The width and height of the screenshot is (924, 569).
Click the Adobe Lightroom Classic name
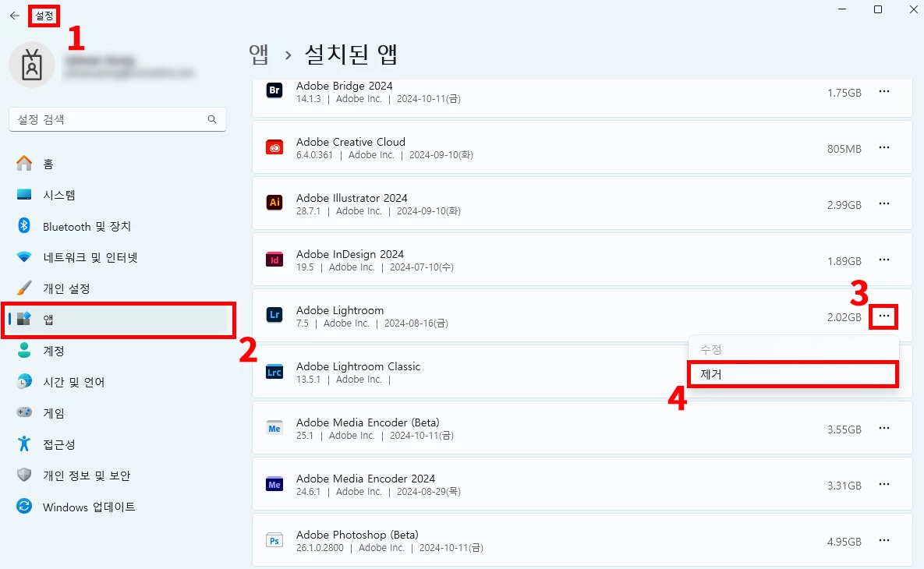click(358, 366)
